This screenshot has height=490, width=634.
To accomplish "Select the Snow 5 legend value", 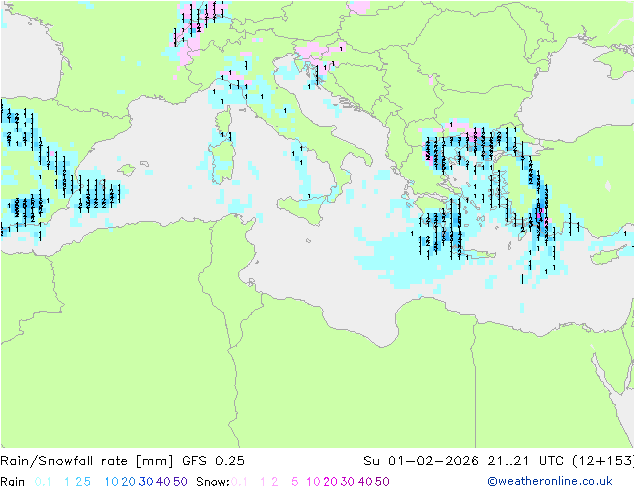I will click(x=295, y=482).
